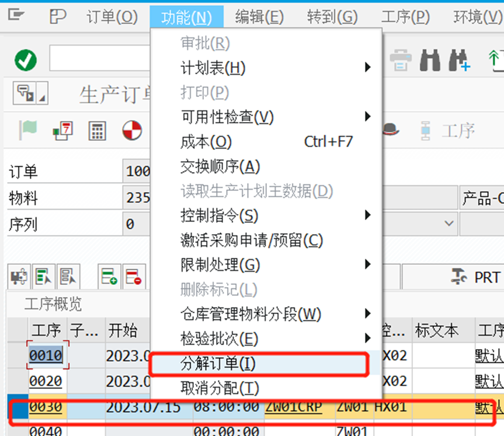The image size is (504, 436).
Task: Open the 编辑(E) menu
Action: click(259, 17)
